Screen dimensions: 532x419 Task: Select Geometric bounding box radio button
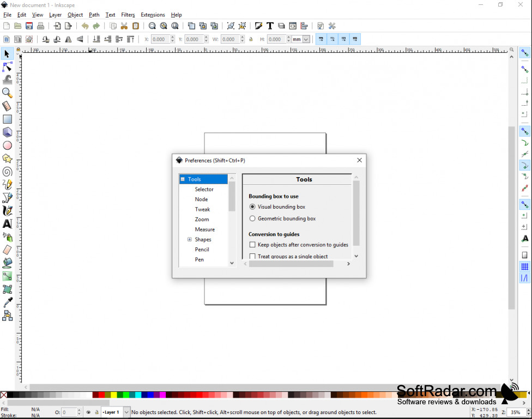pyautogui.click(x=252, y=218)
